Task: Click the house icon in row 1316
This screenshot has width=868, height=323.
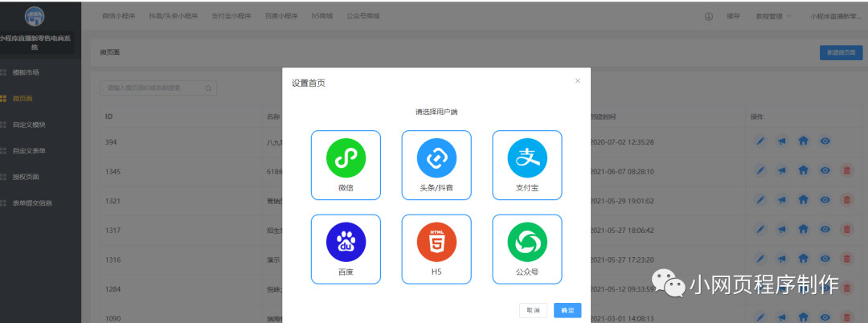Action: coord(803,259)
